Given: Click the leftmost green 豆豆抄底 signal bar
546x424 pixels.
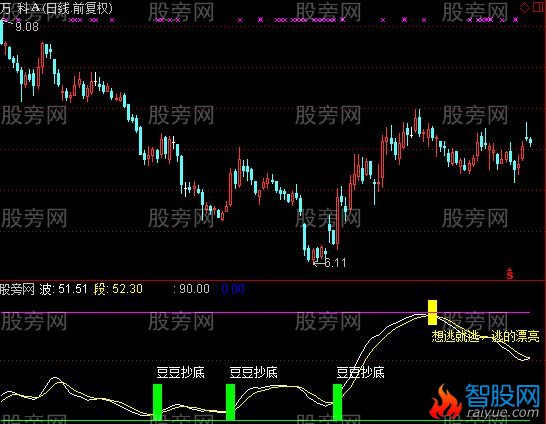Looking at the screenshot, I should click(157, 402).
